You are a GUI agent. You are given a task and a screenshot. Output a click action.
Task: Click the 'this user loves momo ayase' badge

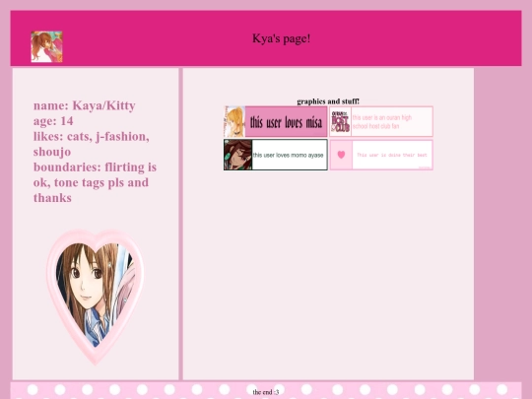click(275, 155)
